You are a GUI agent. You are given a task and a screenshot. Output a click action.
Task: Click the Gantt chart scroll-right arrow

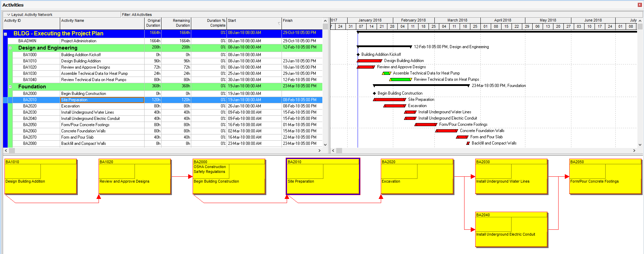[x=634, y=150]
